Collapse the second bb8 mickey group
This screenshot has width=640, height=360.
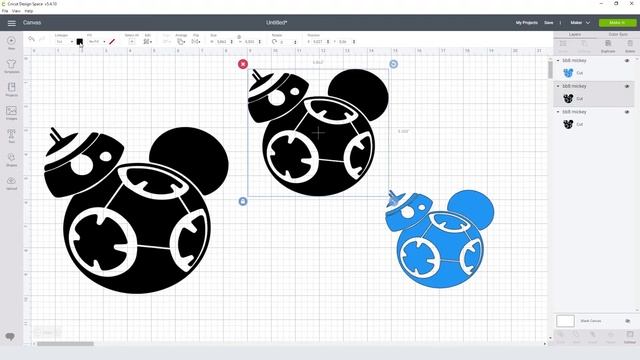(558, 86)
